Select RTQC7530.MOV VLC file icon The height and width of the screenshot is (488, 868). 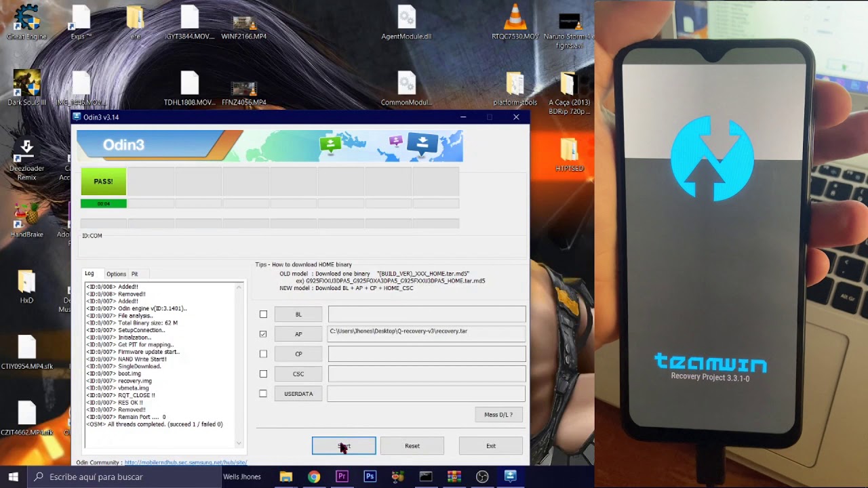515,22
